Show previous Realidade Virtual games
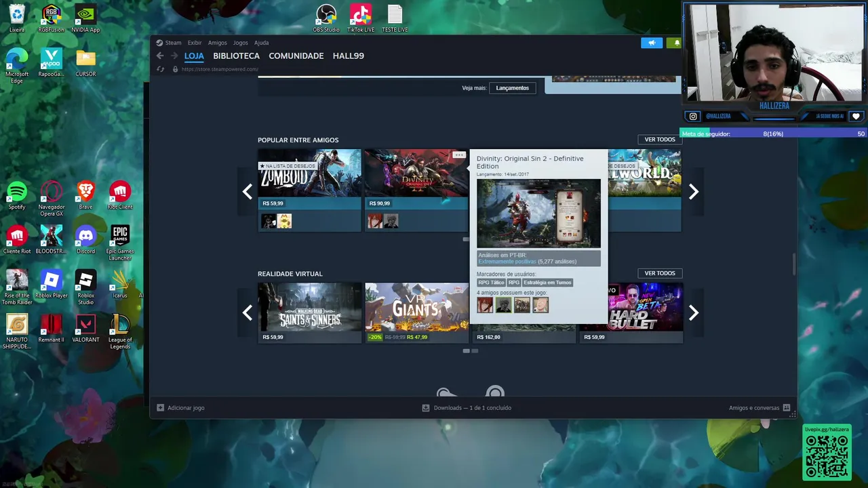Image resolution: width=868 pixels, height=488 pixels. click(248, 312)
